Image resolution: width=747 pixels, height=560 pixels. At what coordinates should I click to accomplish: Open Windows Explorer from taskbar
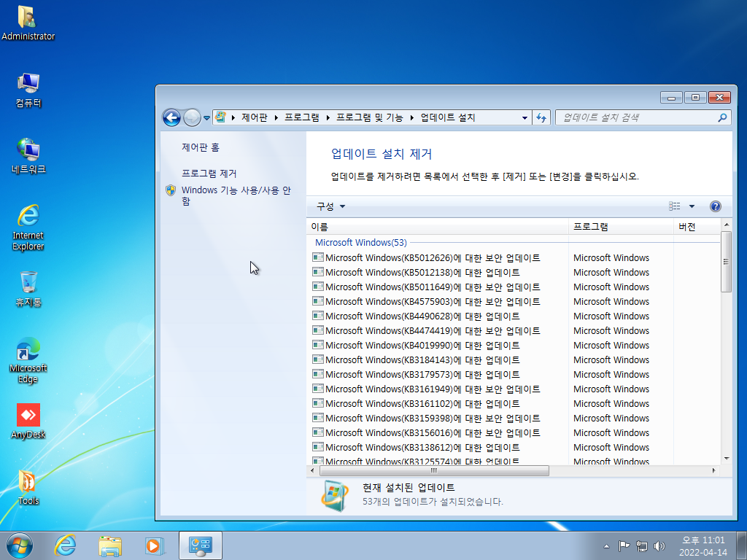110,545
